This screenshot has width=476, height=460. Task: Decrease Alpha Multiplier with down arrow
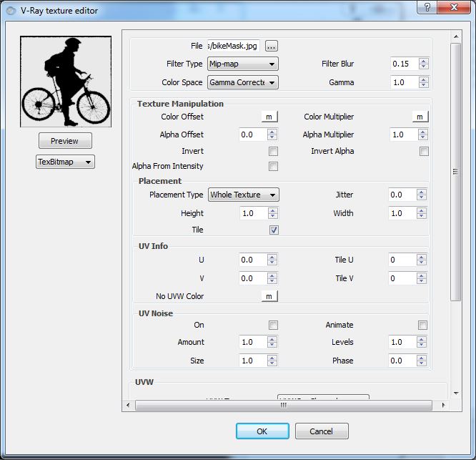point(423,137)
